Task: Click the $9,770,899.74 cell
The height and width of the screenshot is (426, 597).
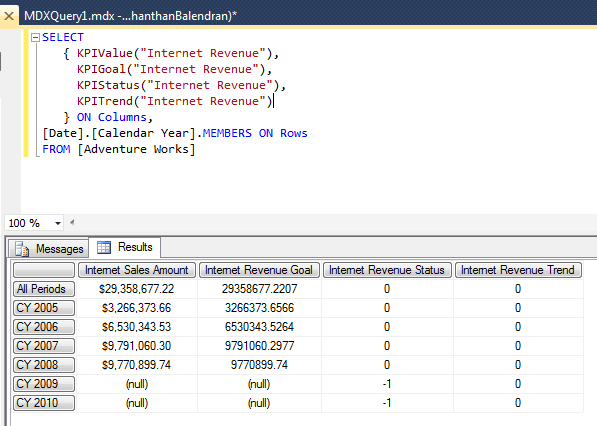Action: [x=137, y=365]
